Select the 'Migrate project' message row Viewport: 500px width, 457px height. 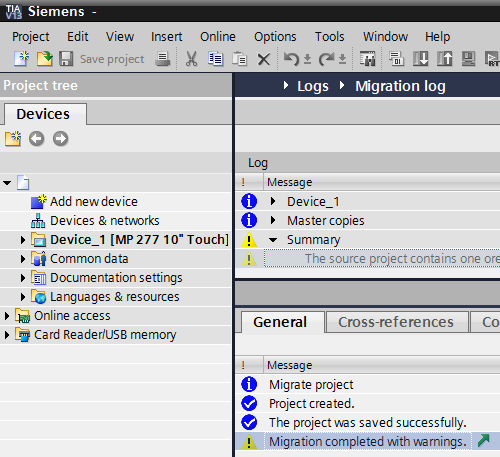pyautogui.click(x=367, y=385)
